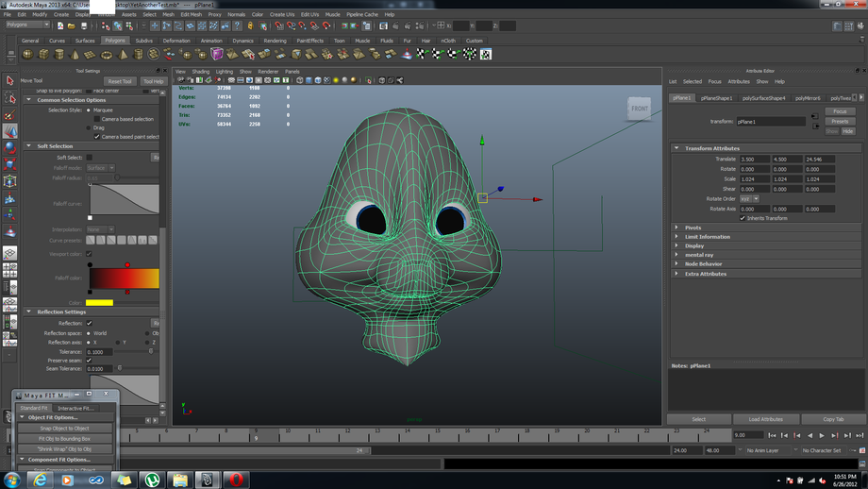Choose the Rotate tool sphere icon
The image size is (868, 489).
tap(9, 147)
